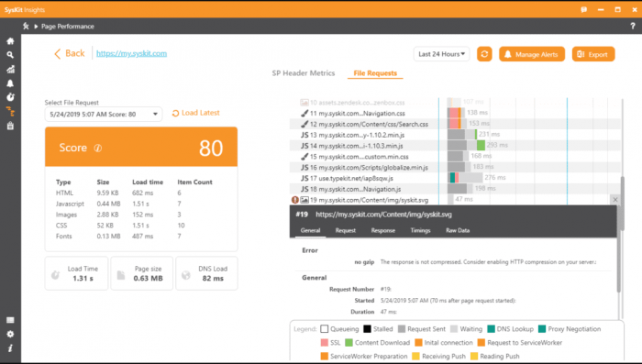Click the Manage Alerts button
The width and height of the screenshot is (642, 364).
[x=532, y=54]
